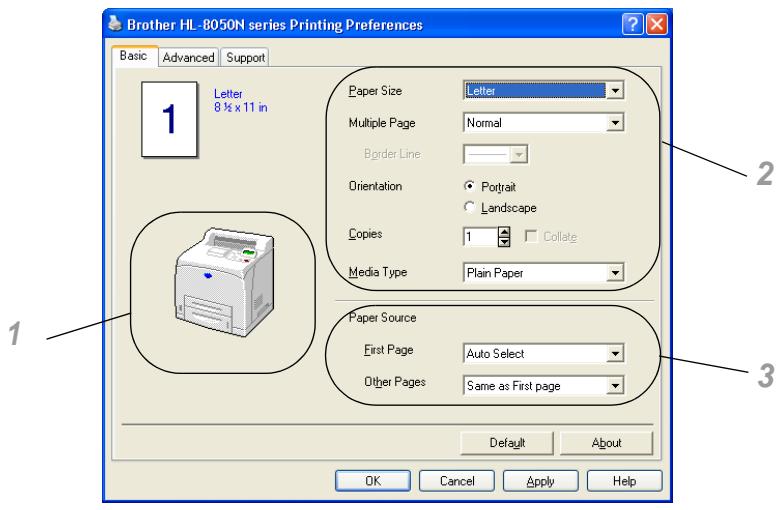Click the blue 'Letter' size text
This screenshot has width=782, height=510.
[x=228, y=94]
